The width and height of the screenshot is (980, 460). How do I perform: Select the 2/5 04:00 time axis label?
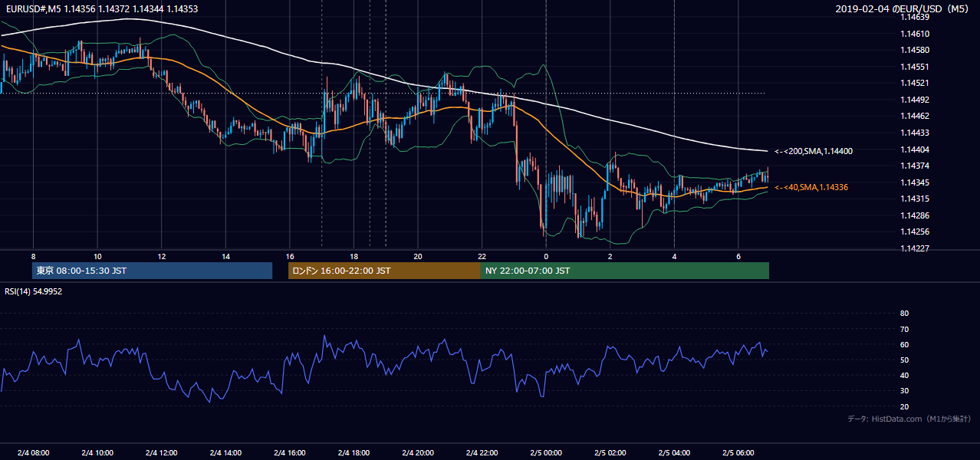673,452
